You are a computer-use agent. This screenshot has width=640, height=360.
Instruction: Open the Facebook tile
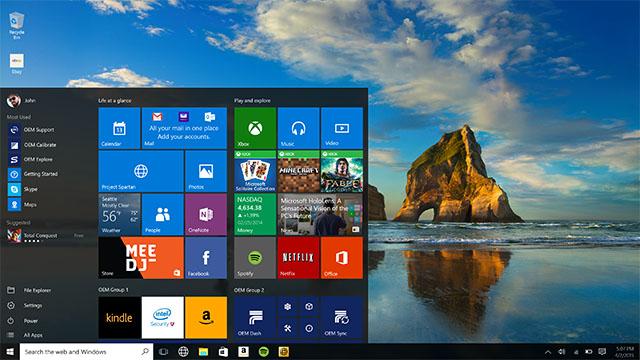(206, 258)
